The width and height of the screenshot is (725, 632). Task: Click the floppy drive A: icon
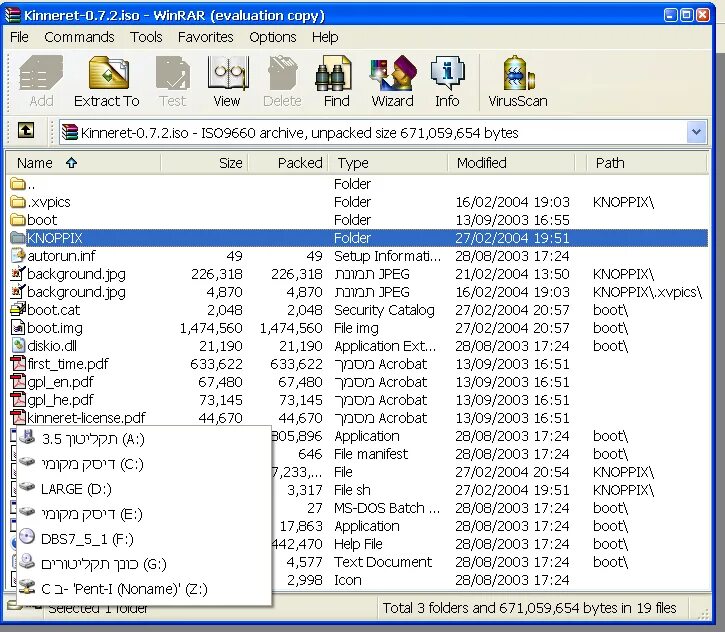click(28, 437)
